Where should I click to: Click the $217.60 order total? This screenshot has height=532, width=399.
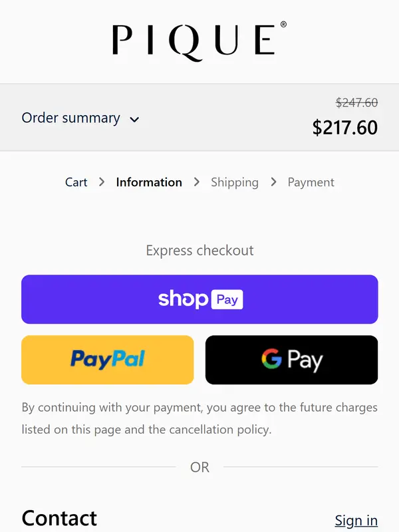click(x=344, y=127)
